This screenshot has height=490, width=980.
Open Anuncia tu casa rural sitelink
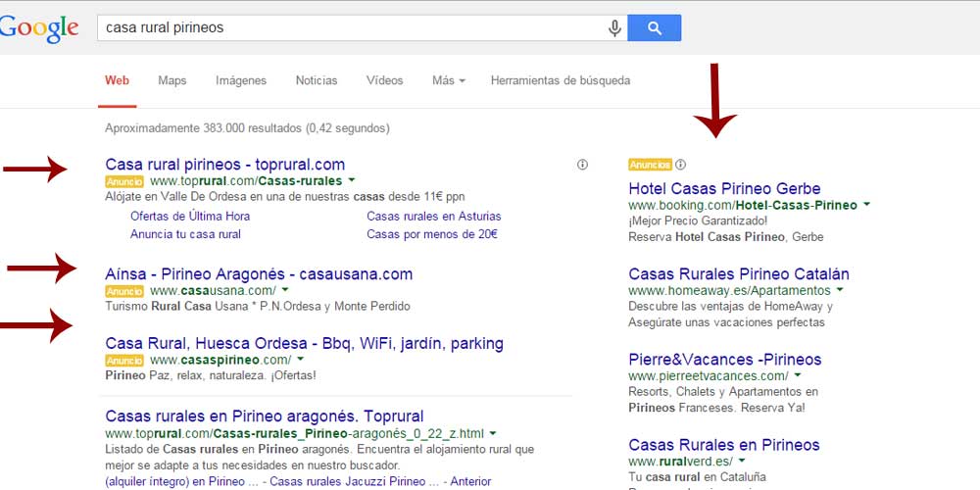pos(185,234)
